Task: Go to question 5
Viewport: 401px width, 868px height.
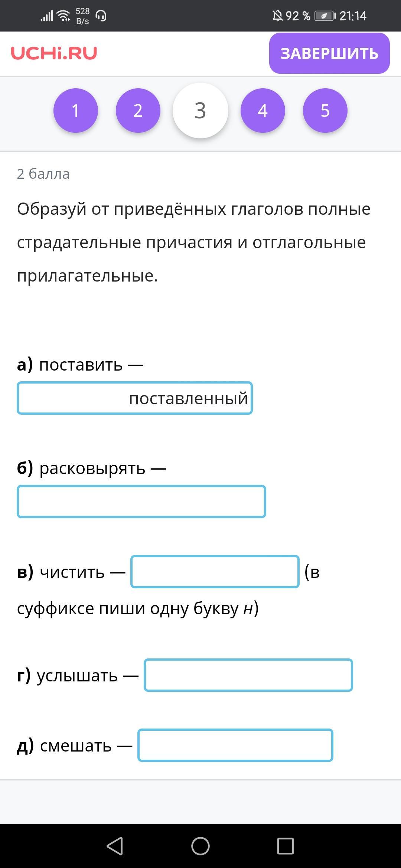Action: 325,111
